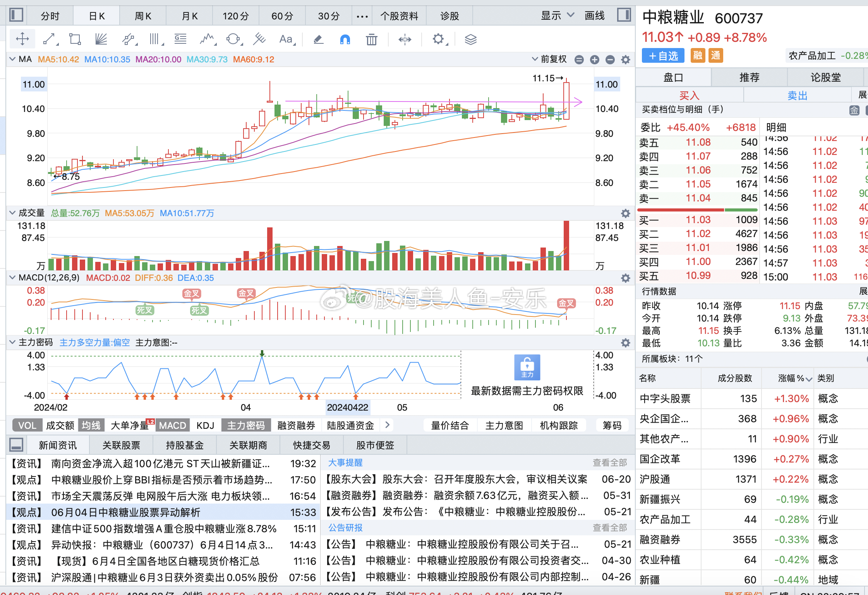Add stock with +自选 button

663,56
